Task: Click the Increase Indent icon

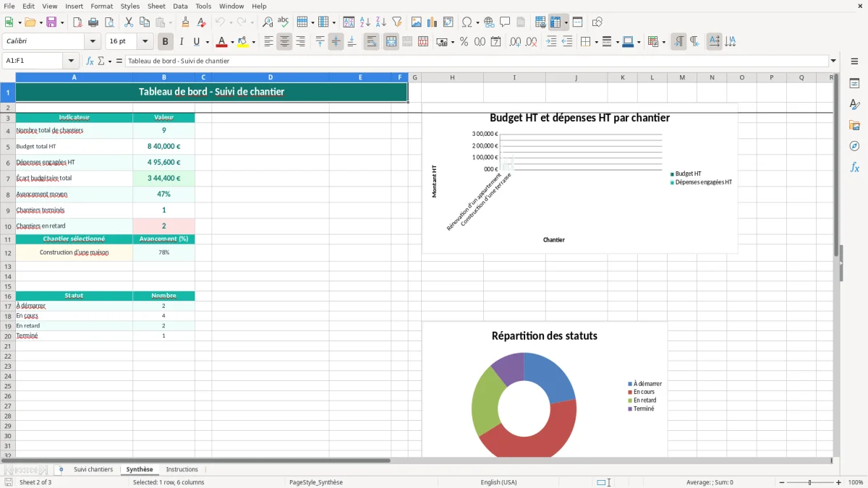Action: [551, 42]
